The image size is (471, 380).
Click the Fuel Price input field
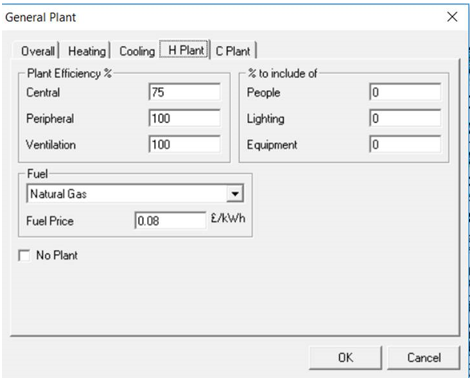170,220
